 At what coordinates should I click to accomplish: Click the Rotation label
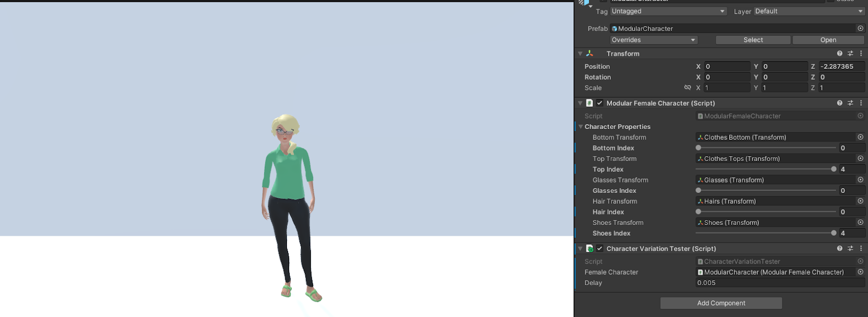[x=598, y=77]
